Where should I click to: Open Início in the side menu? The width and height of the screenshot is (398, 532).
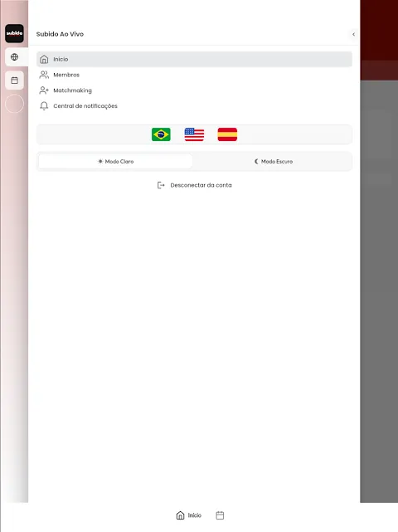(194, 60)
